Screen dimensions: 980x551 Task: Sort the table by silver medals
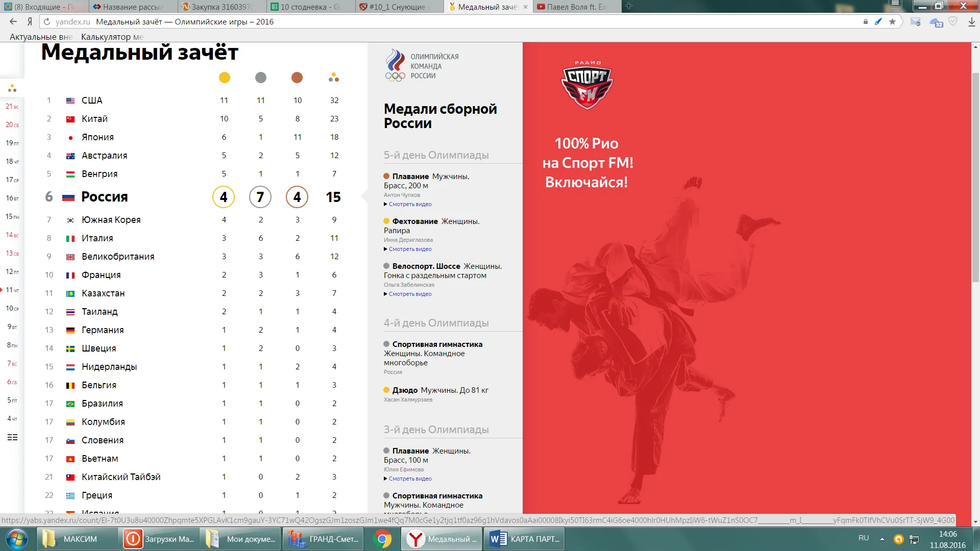(x=261, y=78)
